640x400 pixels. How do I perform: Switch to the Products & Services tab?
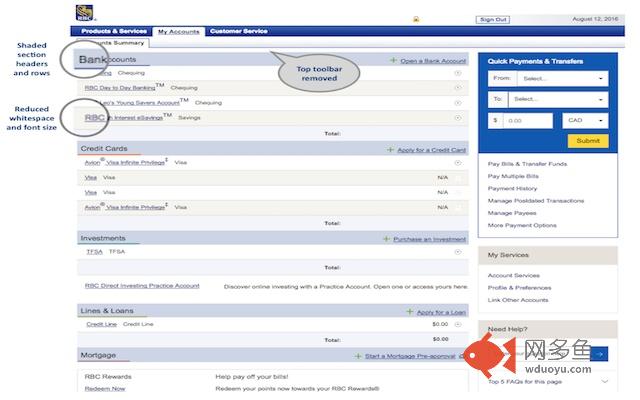tap(114, 31)
